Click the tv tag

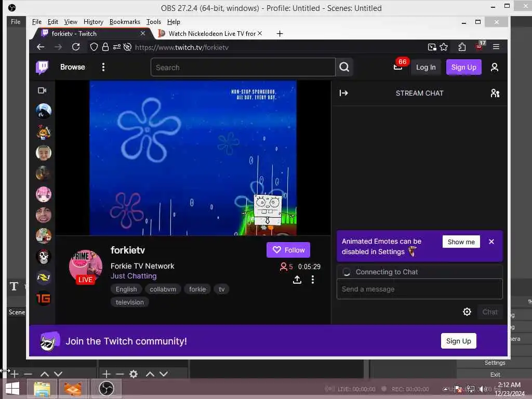(221, 289)
